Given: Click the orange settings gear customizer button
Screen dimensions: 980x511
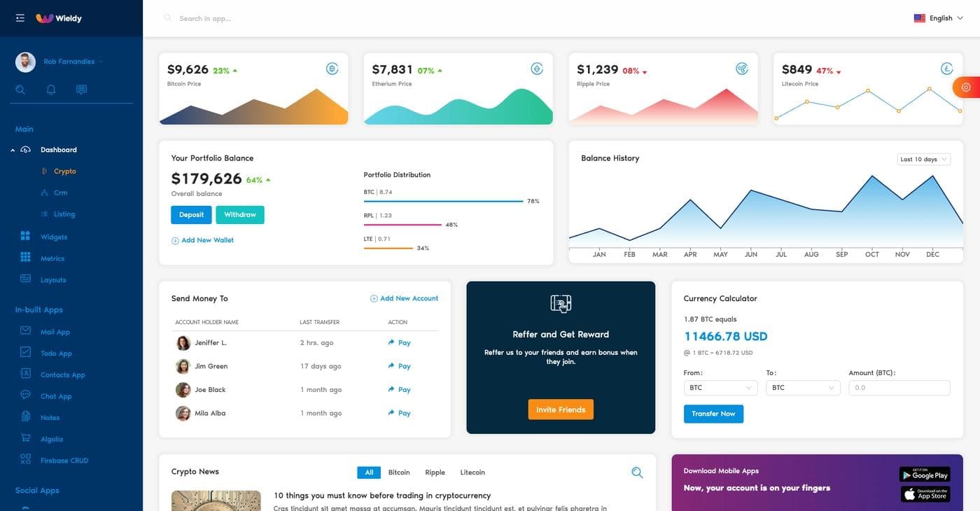Looking at the screenshot, I should (967, 87).
